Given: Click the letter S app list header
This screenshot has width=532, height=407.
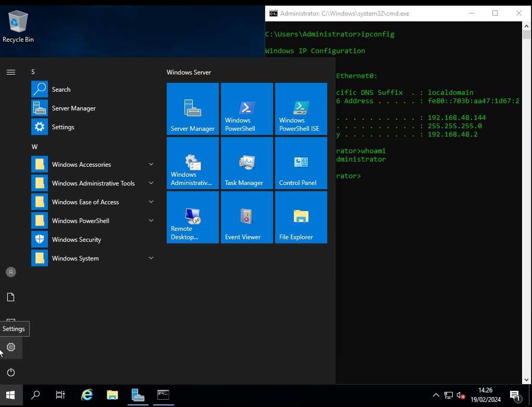Looking at the screenshot, I should pyautogui.click(x=33, y=72).
